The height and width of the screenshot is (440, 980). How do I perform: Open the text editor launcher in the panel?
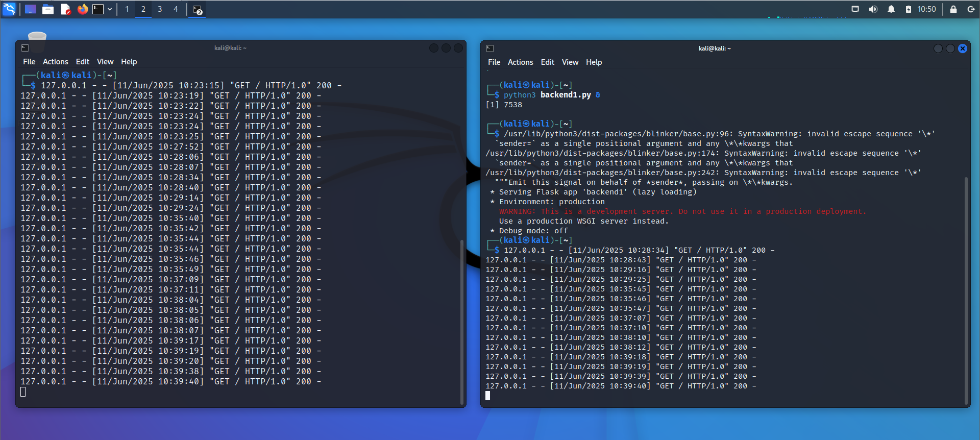tap(65, 9)
